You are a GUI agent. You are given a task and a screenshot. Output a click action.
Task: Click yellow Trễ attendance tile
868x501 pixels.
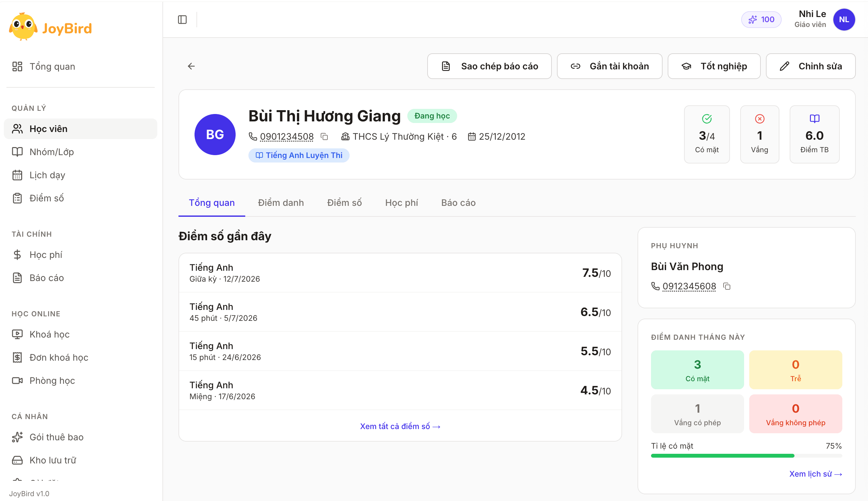pyautogui.click(x=795, y=370)
